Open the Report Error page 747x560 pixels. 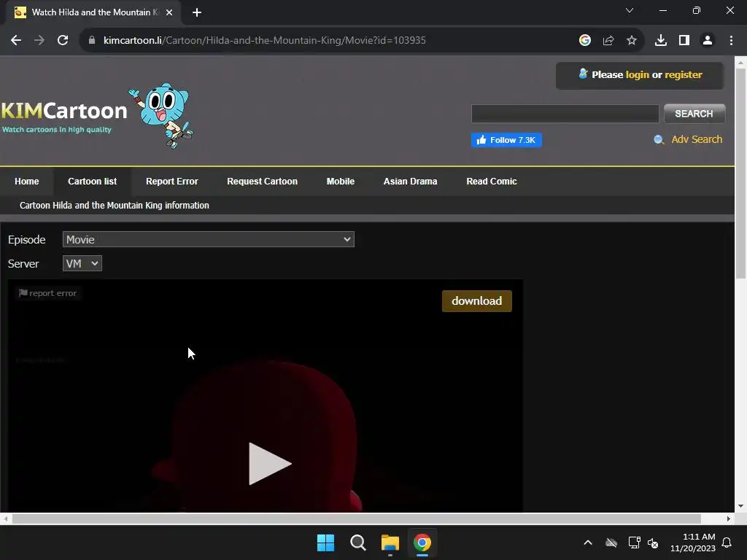click(172, 182)
